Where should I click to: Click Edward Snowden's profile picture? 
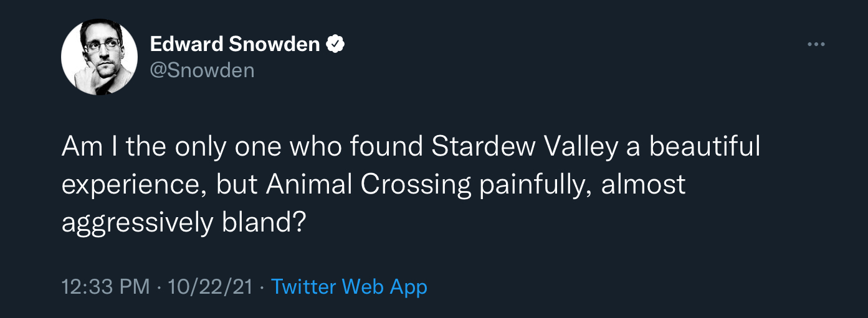click(99, 57)
